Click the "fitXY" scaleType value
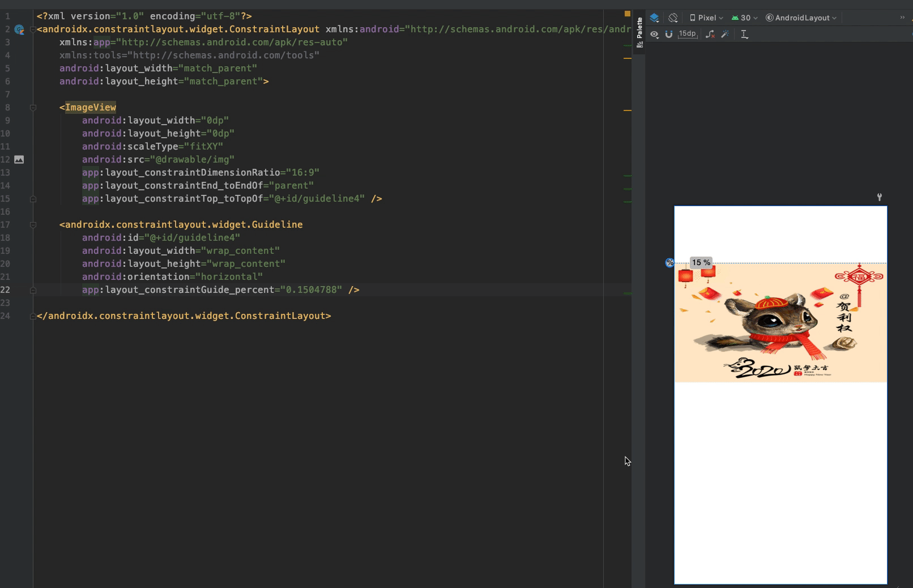Image resolution: width=913 pixels, height=588 pixels. pos(203,147)
